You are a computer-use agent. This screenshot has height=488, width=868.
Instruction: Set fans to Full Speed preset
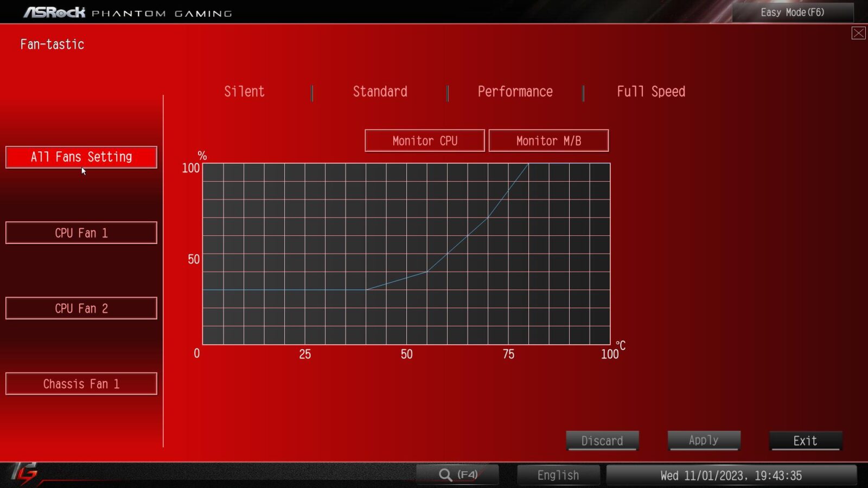point(650,92)
